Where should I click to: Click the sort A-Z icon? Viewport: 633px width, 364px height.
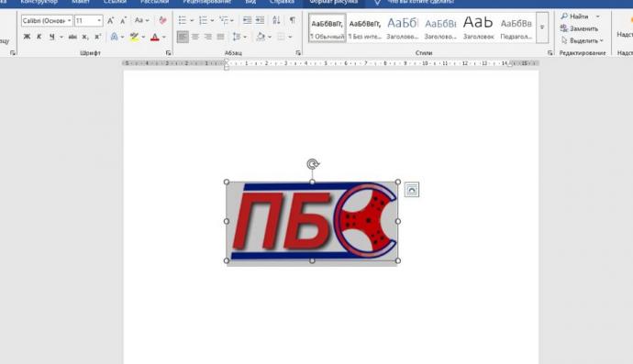(276, 20)
